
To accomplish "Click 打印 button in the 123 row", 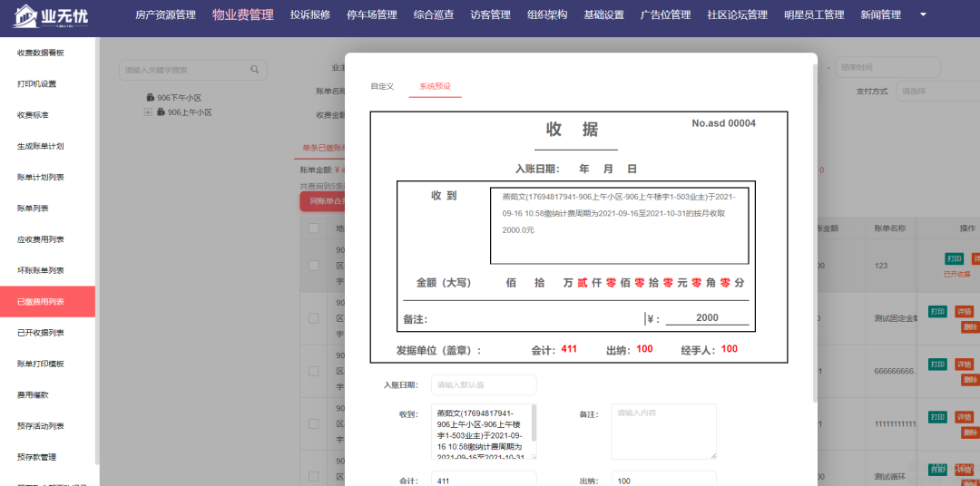I will (x=954, y=258).
